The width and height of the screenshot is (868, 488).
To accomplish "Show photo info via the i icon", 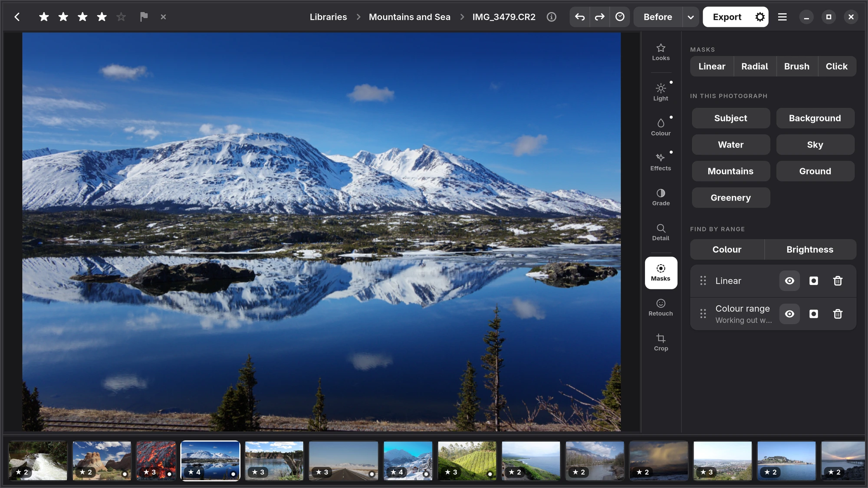I will (551, 17).
